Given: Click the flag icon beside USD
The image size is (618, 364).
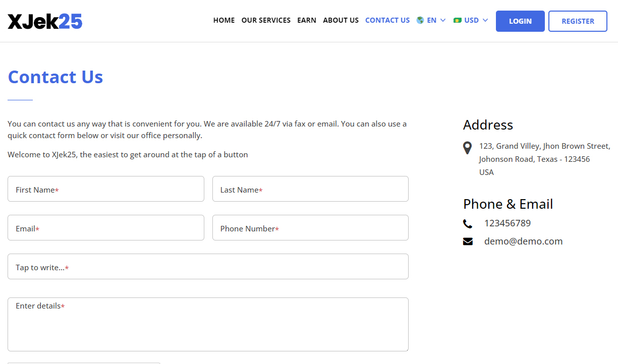Looking at the screenshot, I should pos(457,20).
